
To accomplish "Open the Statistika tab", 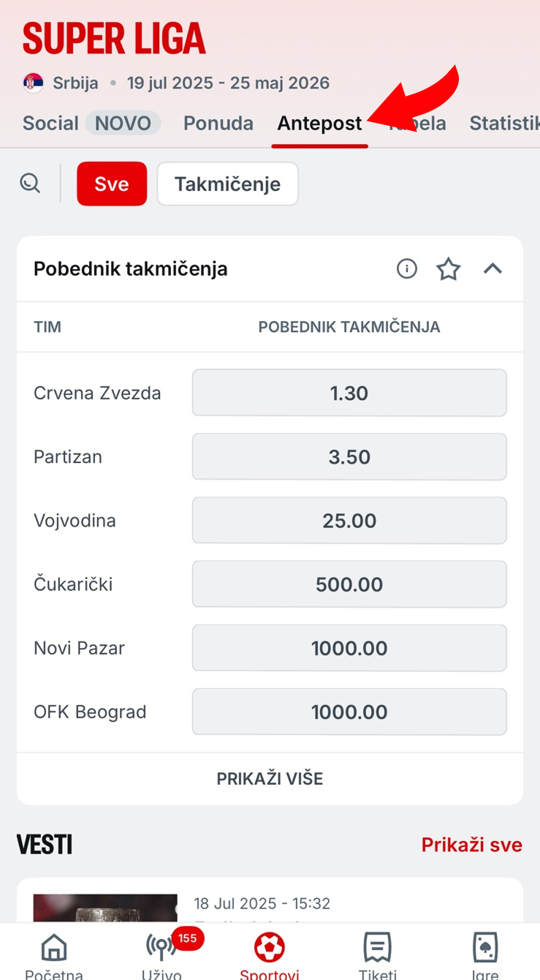I will (504, 123).
